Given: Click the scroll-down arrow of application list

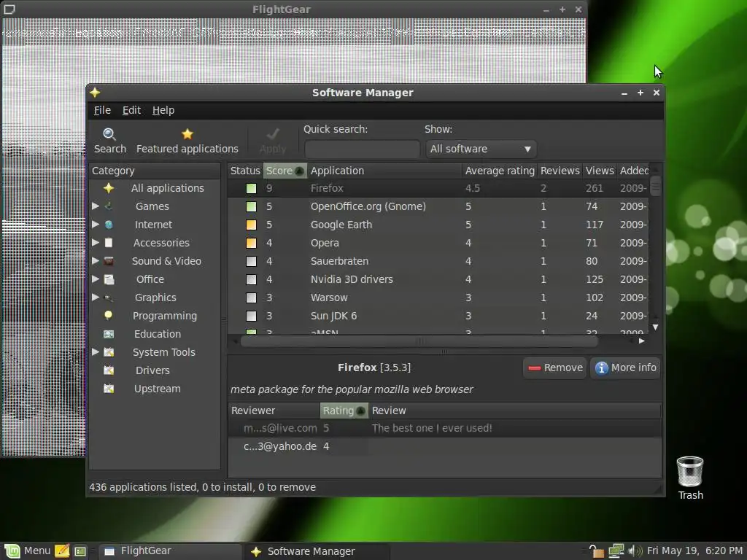Looking at the screenshot, I should pyautogui.click(x=656, y=327).
